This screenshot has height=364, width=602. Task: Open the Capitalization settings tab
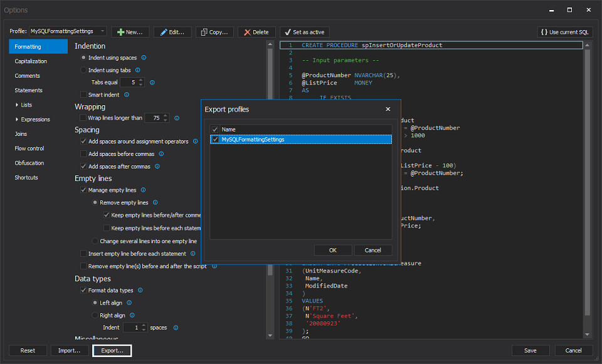coord(31,61)
